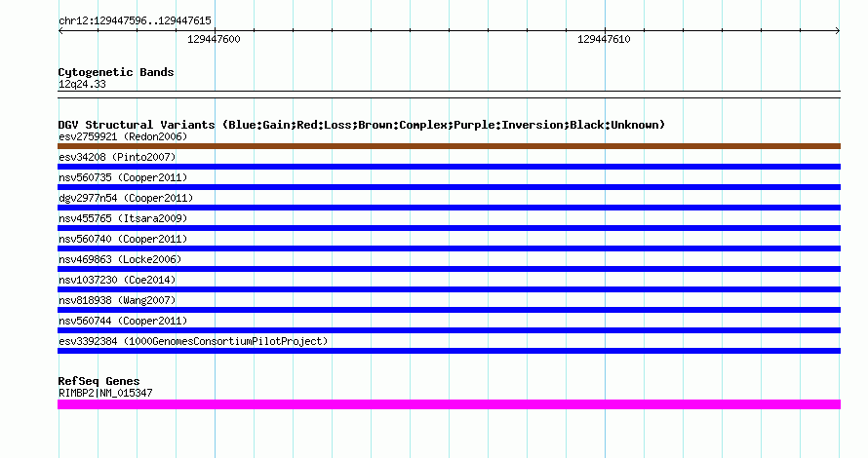Open the esv3392384 1000GenomesConsortiumPilotProject label
The width and height of the screenshot is (868, 458).
(x=193, y=341)
